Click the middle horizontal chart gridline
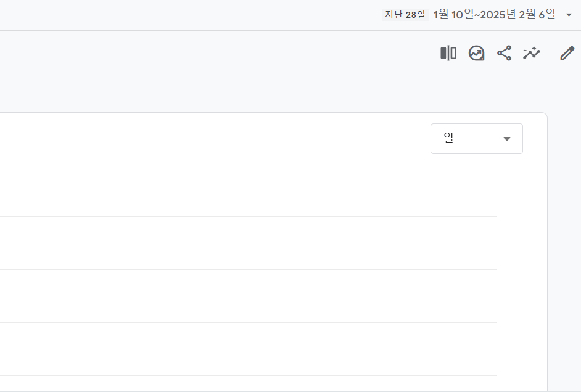The width and height of the screenshot is (581, 392). click(x=249, y=269)
